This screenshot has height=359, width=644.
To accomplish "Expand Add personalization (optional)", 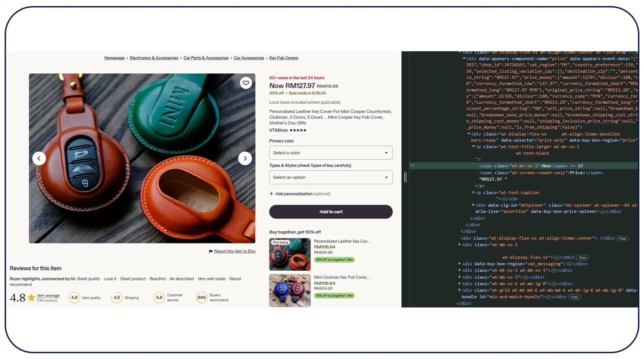I will (x=300, y=194).
